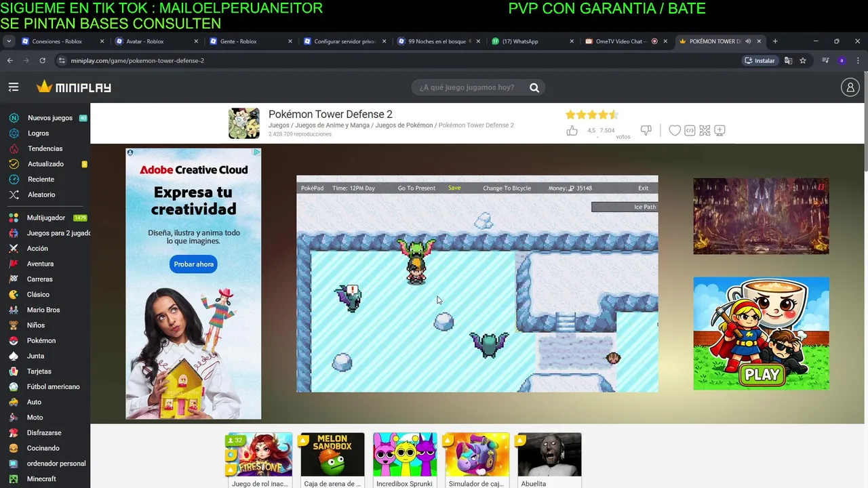Switch to Conexiones - Roblox tab

[x=61, y=41]
